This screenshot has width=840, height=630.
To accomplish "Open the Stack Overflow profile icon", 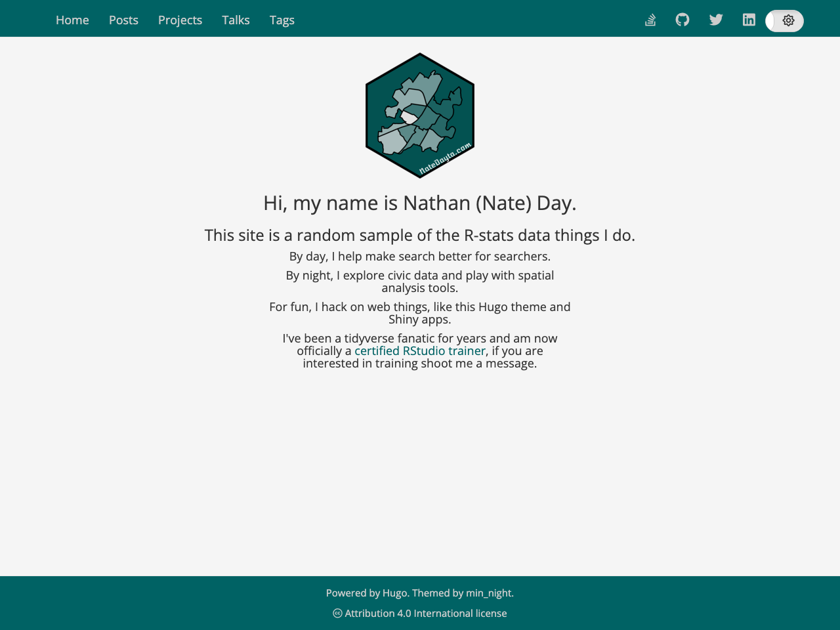I will [x=650, y=19].
